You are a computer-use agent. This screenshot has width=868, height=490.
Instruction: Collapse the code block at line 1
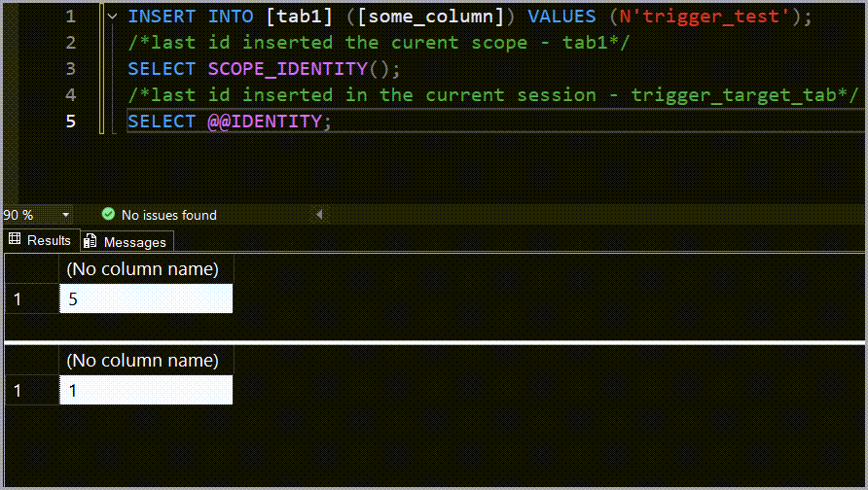point(112,17)
